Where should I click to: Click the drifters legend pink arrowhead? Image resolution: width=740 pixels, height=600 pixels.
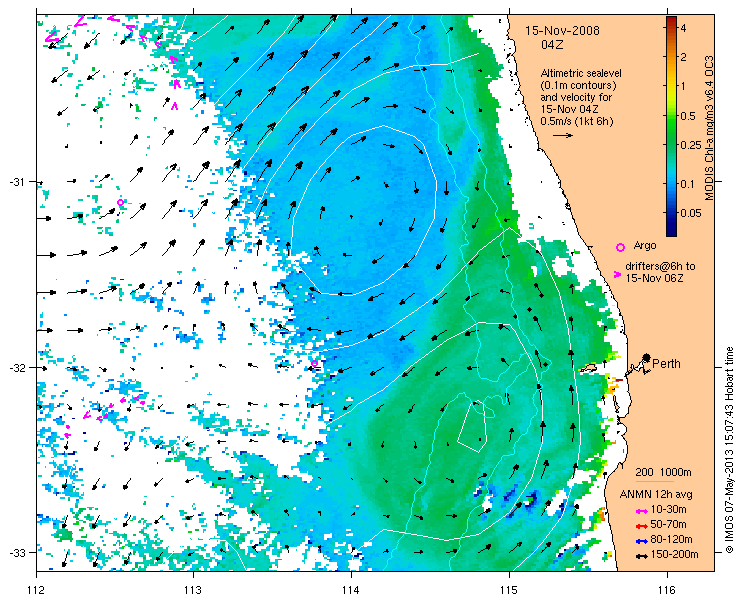[617, 274]
